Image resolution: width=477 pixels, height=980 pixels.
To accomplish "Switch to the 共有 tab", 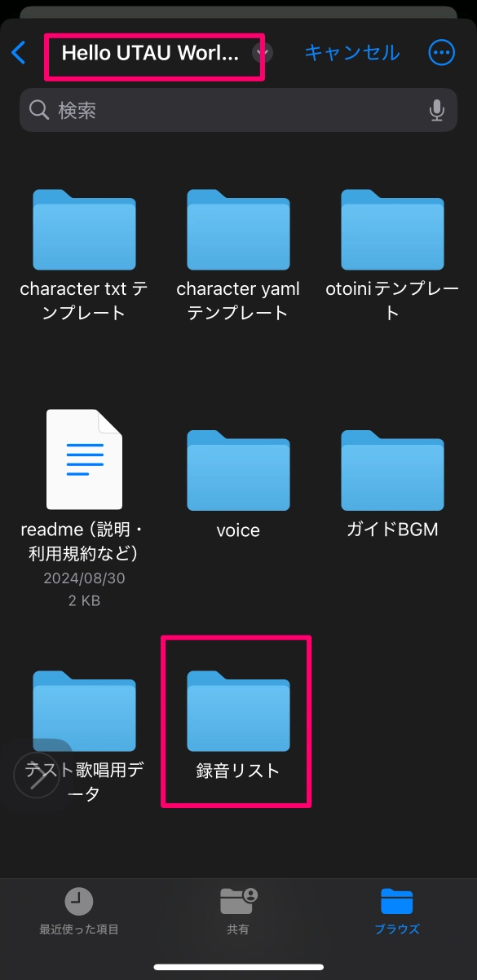I will tap(238, 911).
